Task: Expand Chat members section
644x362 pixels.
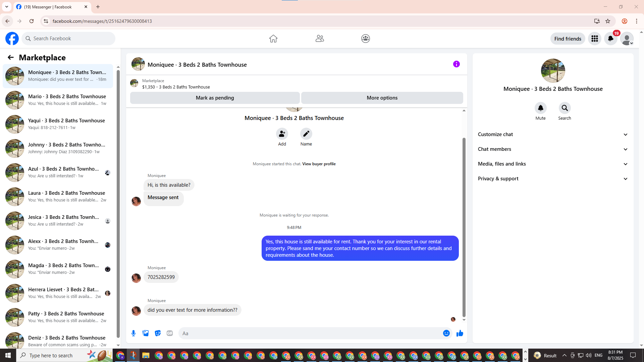Action: tap(553, 149)
